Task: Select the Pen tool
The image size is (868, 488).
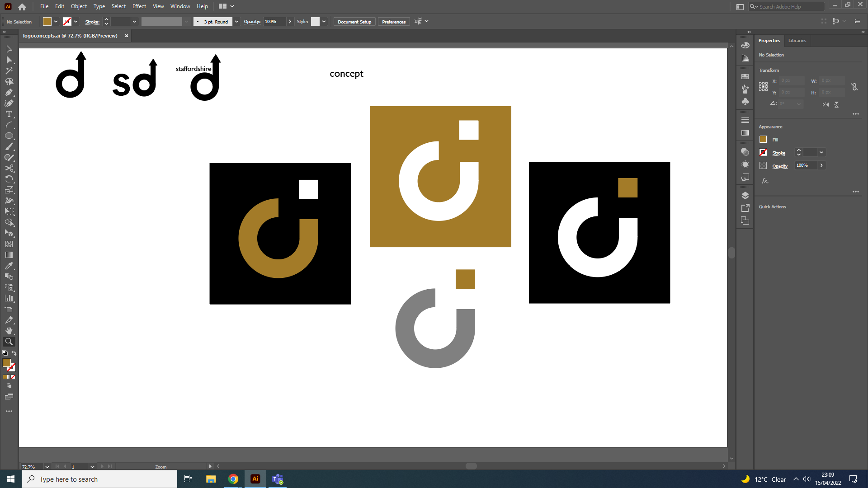Action: coord(9,92)
